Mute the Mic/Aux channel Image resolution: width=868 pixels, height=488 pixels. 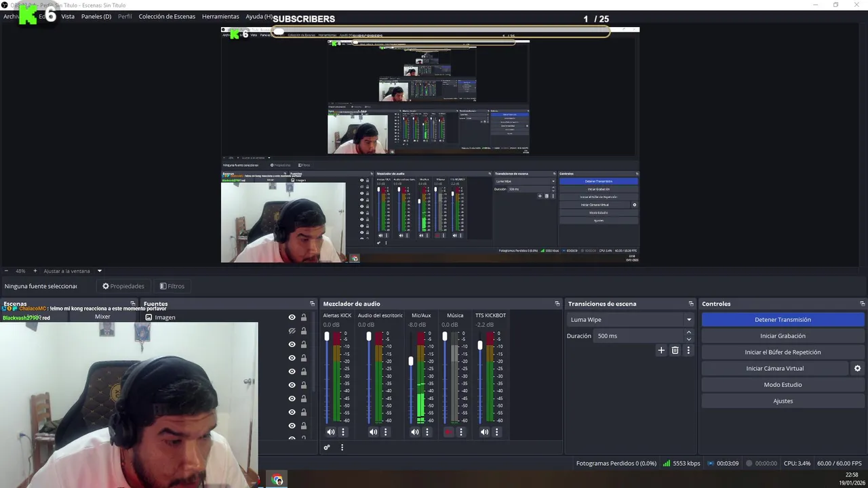click(415, 432)
